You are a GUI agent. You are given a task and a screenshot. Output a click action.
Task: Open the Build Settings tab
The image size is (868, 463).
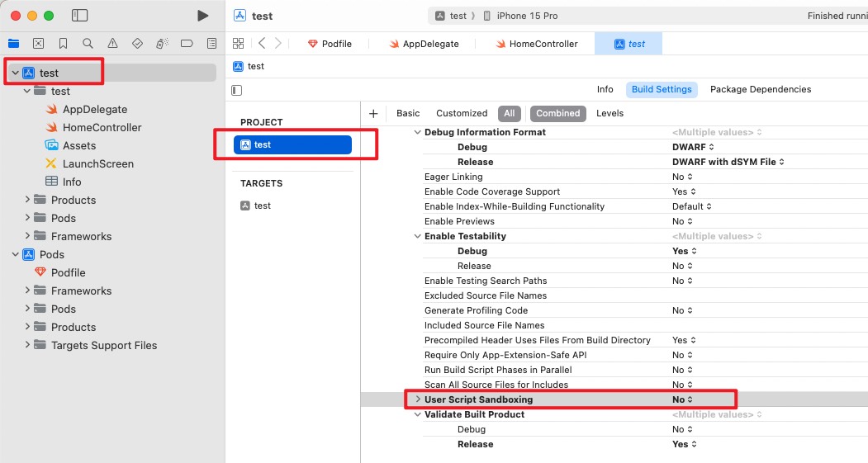click(662, 89)
